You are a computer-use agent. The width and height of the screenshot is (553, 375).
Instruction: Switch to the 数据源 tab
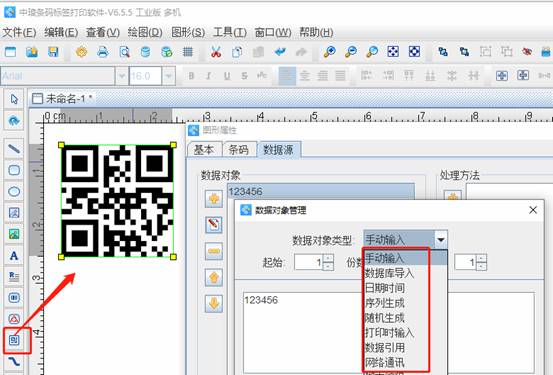click(x=278, y=150)
